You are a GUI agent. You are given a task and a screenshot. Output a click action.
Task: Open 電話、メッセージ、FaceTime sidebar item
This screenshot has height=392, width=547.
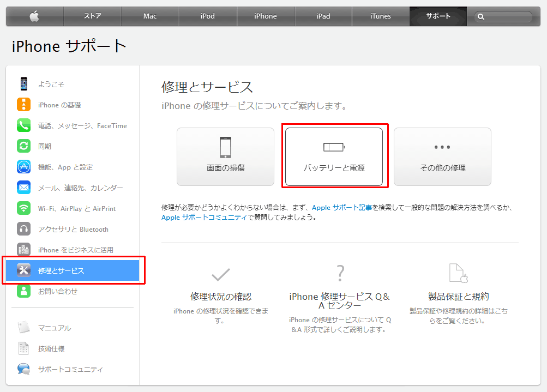pyautogui.click(x=82, y=126)
